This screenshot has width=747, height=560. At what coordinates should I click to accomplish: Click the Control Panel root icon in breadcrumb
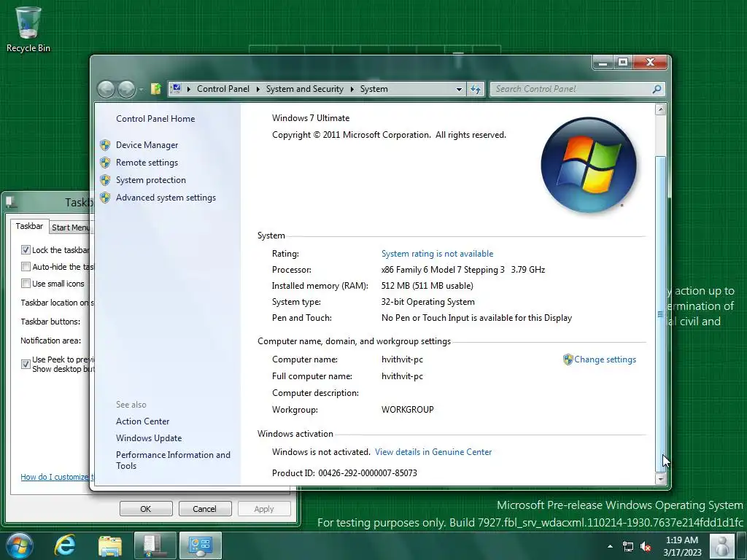pos(177,88)
